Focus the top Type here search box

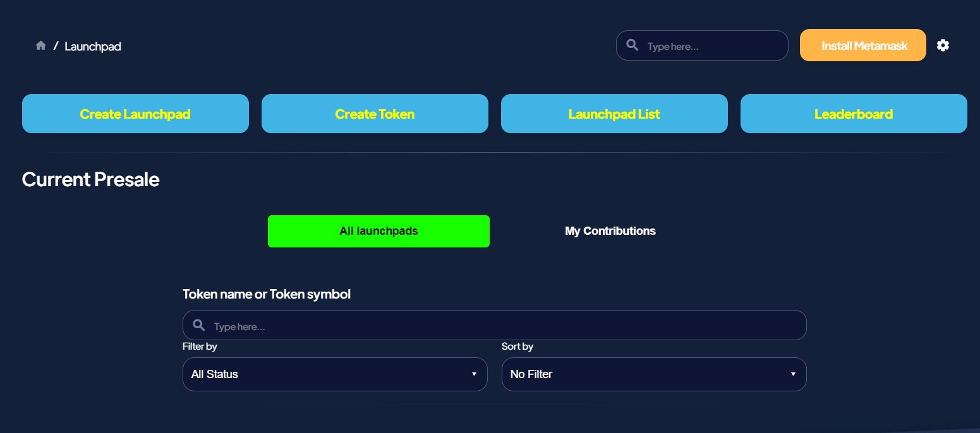coord(702,45)
